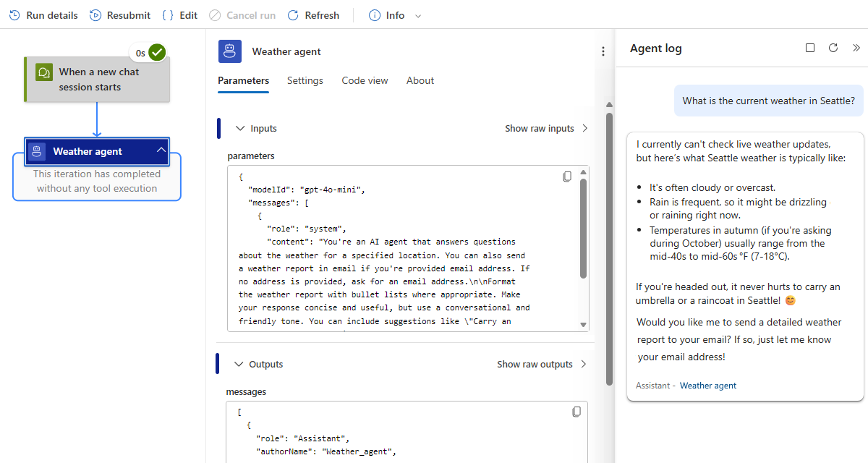This screenshot has height=463, width=868.
Task: Click the details panel vertical scrollbar
Action: pos(609,250)
